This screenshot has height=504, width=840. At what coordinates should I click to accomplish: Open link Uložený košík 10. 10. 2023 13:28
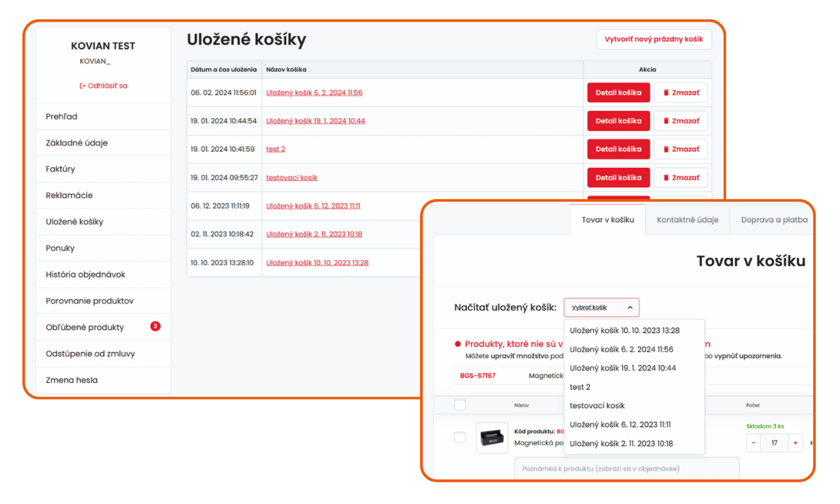click(x=317, y=263)
